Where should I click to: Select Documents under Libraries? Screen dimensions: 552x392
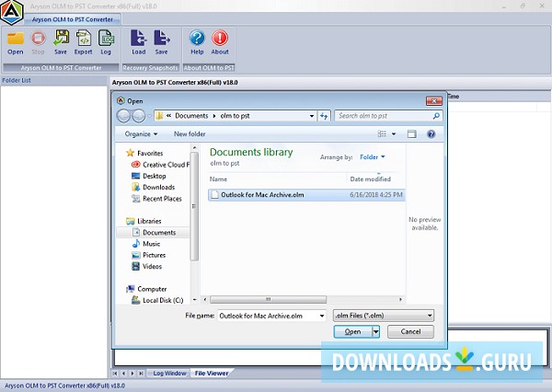click(154, 233)
